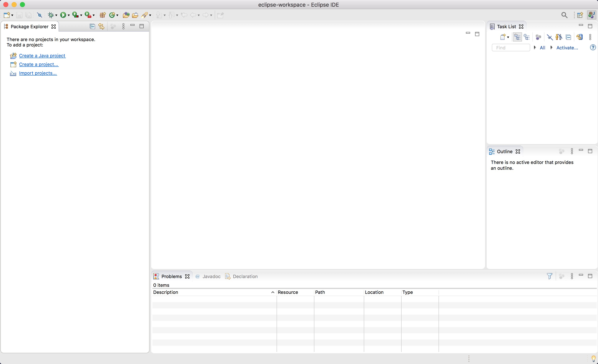The image size is (598, 364).
Task: Open the Coverage dropdown arrow
Action: [x=81, y=16]
